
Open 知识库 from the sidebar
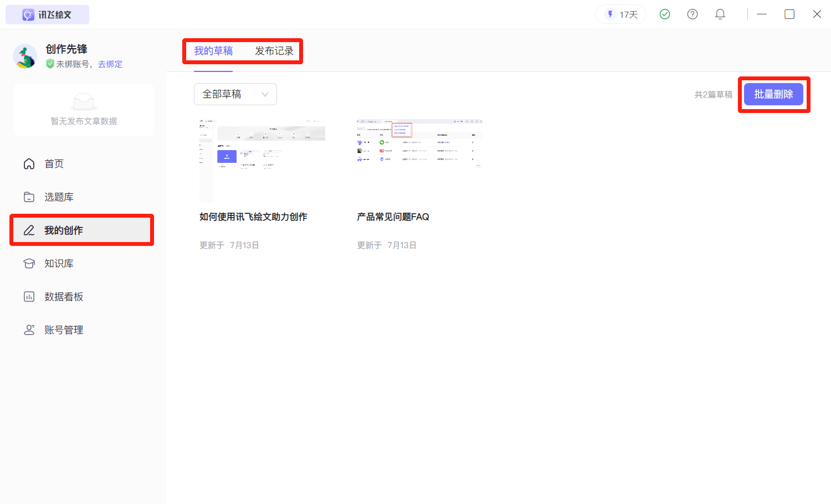coord(83,264)
